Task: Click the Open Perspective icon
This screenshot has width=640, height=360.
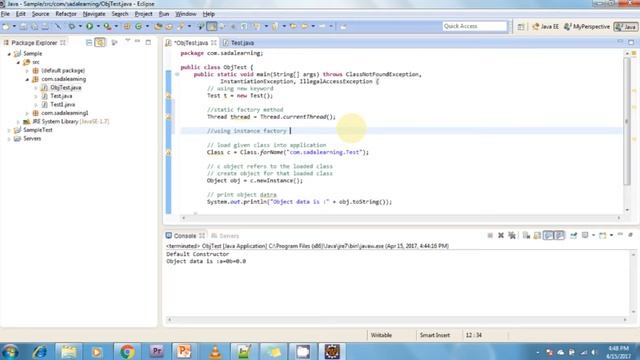Action: pyautogui.click(x=521, y=27)
